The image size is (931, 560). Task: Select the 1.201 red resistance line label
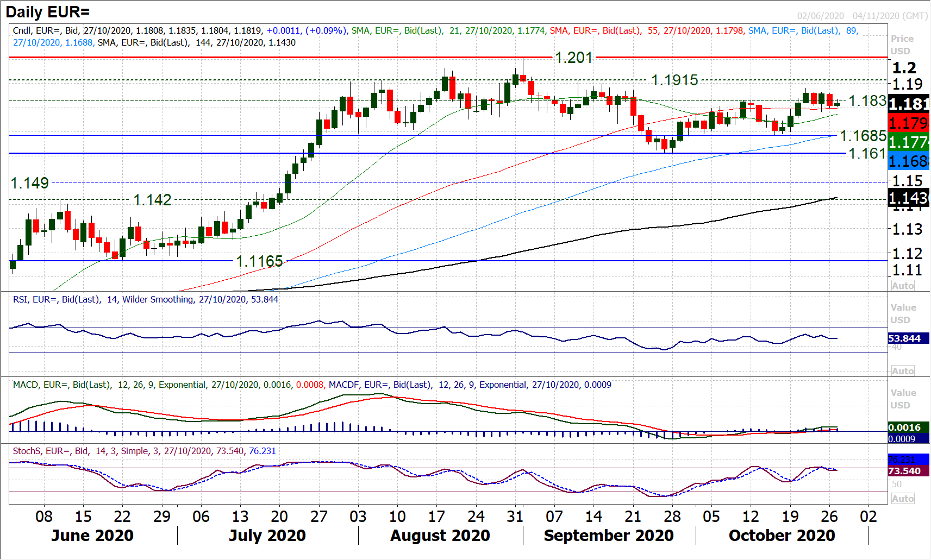coord(573,58)
